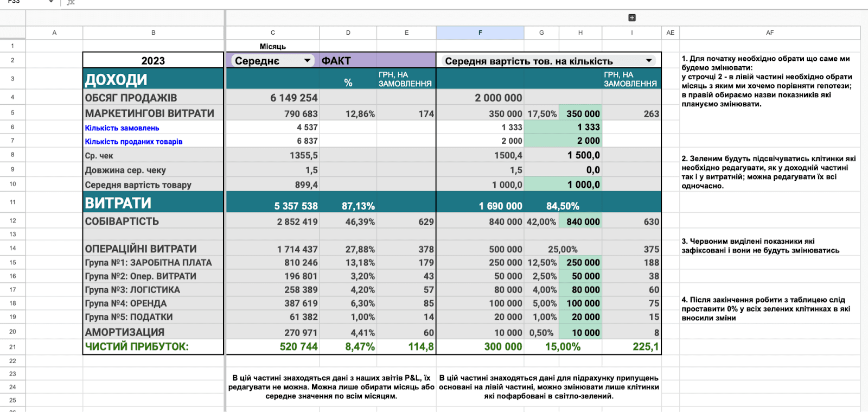Viewport: 868px width, 412px height.
Task: Click the 520 744 net profit value
Action: click(x=273, y=347)
